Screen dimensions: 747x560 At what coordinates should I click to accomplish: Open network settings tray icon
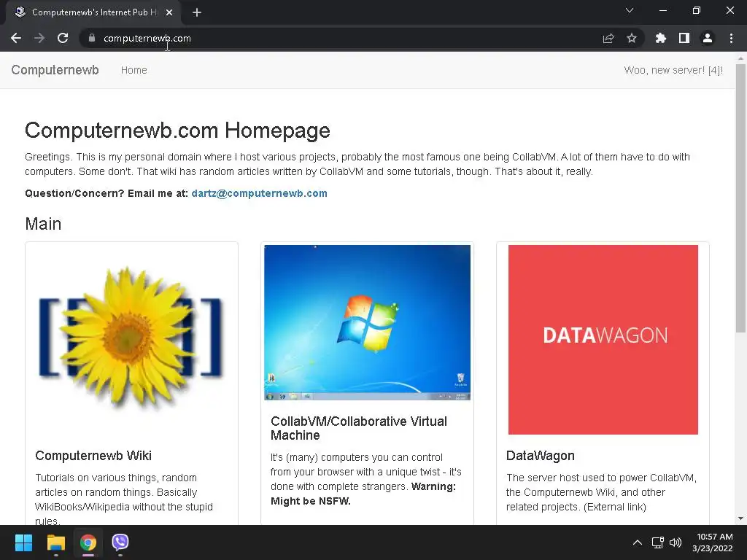pos(658,542)
